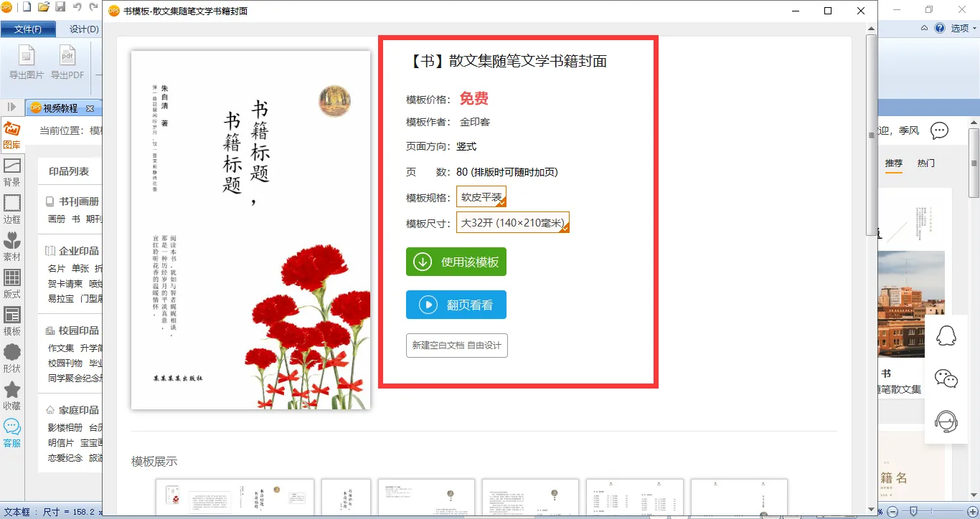Click the blue help question mark icon

pyautogui.click(x=941, y=28)
